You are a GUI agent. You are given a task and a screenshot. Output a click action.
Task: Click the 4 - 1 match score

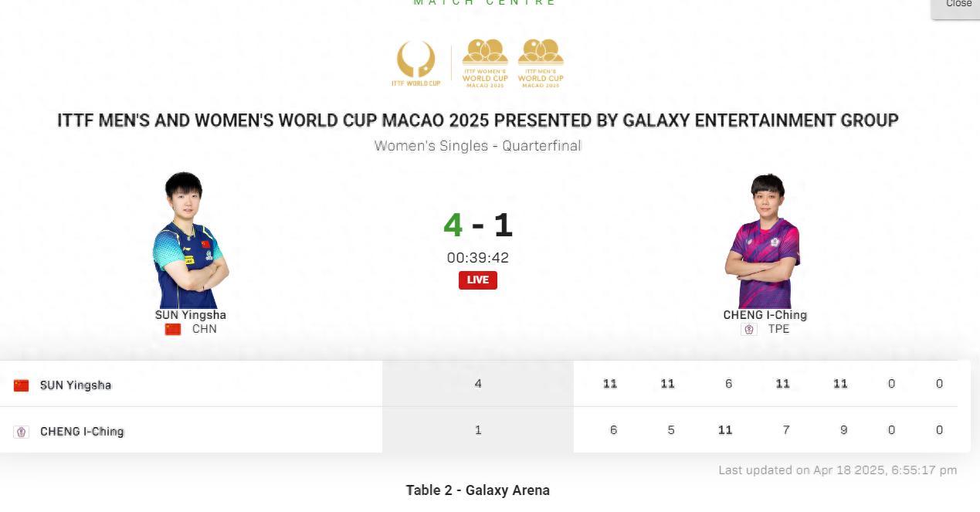click(x=478, y=225)
